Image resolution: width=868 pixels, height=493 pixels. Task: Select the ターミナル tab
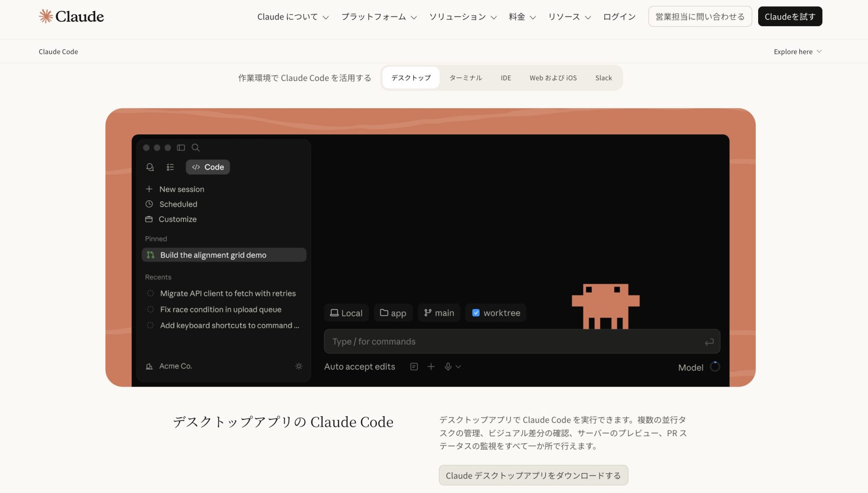pos(466,78)
